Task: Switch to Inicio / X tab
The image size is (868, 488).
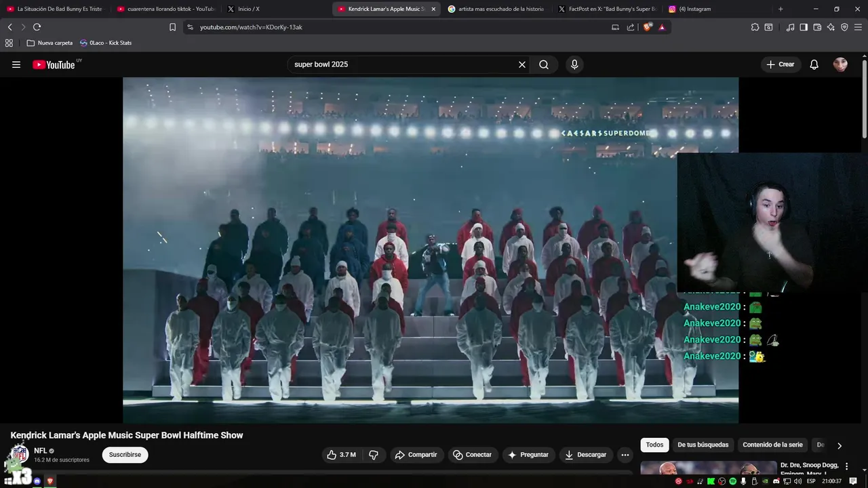Action: (x=275, y=9)
